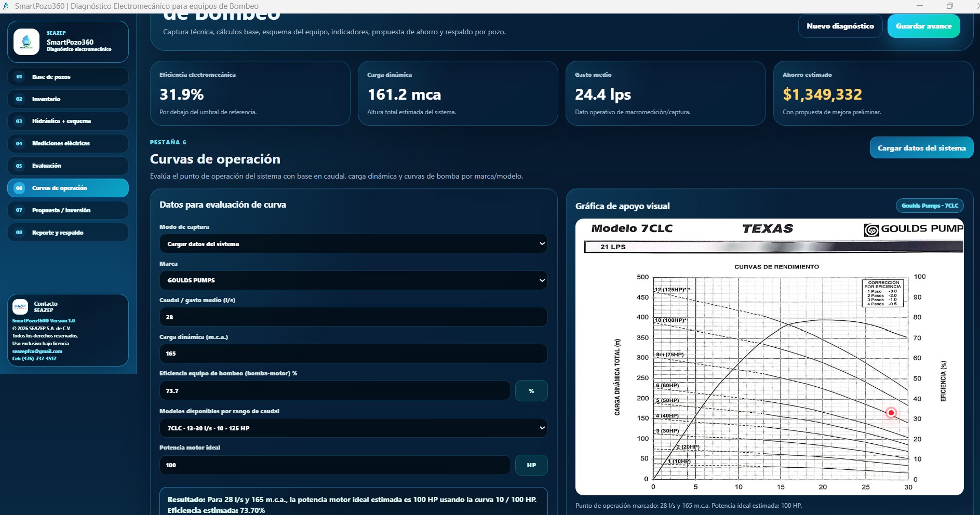Start a Nuevo diagnóstico
Screen dimensions: 980x515
[x=840, y=26]
